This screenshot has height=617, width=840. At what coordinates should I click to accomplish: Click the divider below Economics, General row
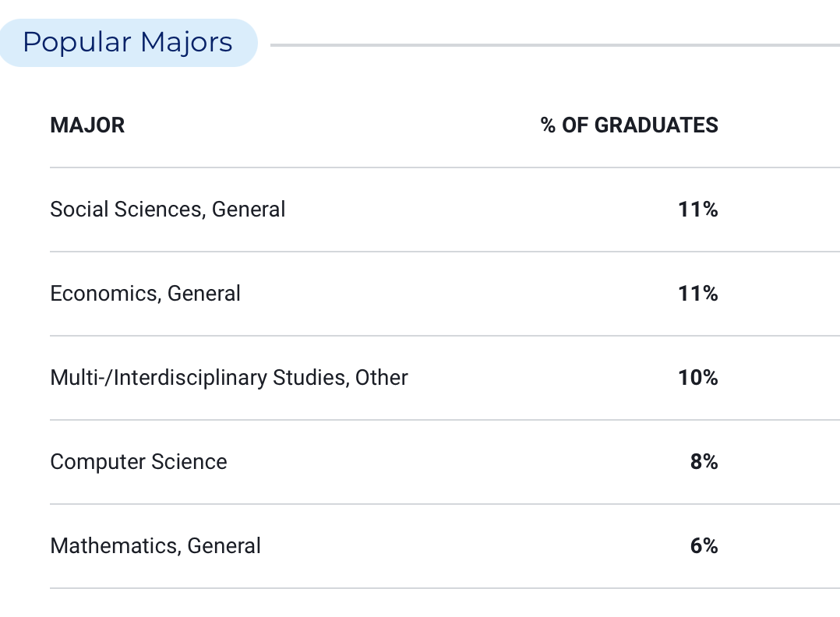tap(445, 335)
